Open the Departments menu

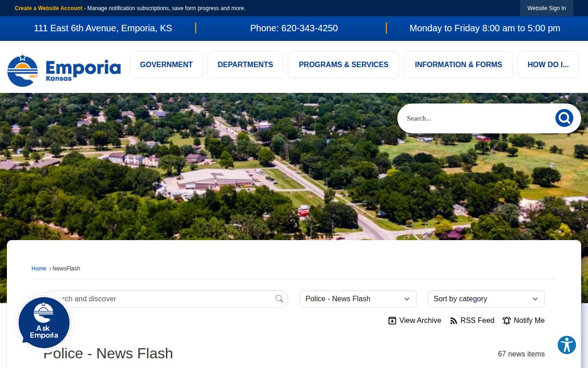coord(245,65)
